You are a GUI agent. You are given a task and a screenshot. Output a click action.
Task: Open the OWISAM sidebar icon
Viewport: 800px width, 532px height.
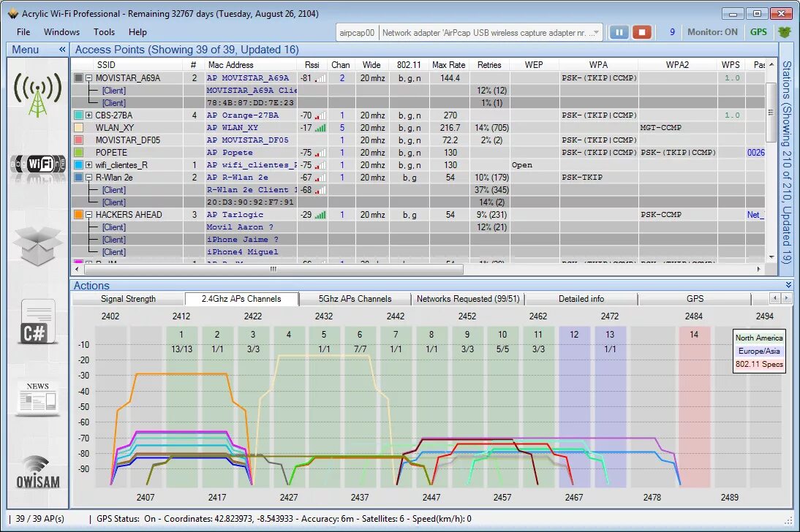point(38,472)
